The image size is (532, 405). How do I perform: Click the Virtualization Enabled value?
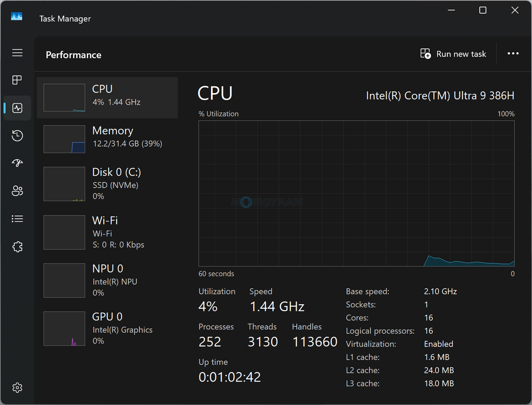click(438, 344)
